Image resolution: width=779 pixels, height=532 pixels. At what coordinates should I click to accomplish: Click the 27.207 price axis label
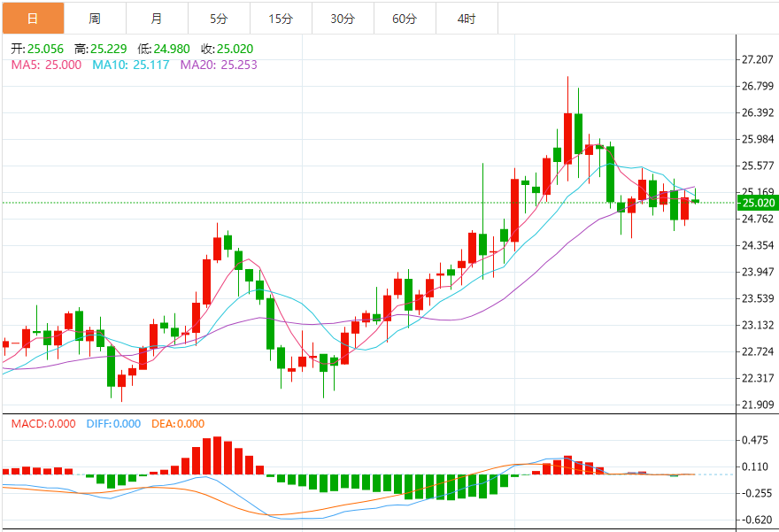758,59
